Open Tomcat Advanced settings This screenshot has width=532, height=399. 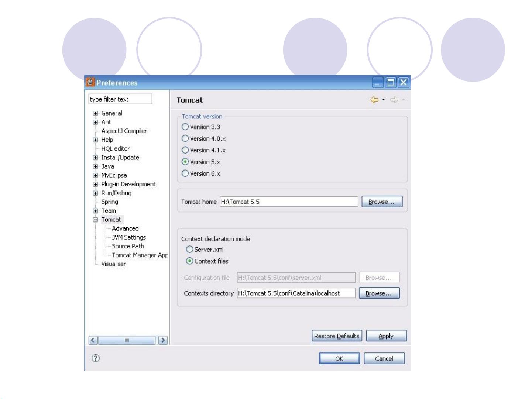click(x=125, y=228)
